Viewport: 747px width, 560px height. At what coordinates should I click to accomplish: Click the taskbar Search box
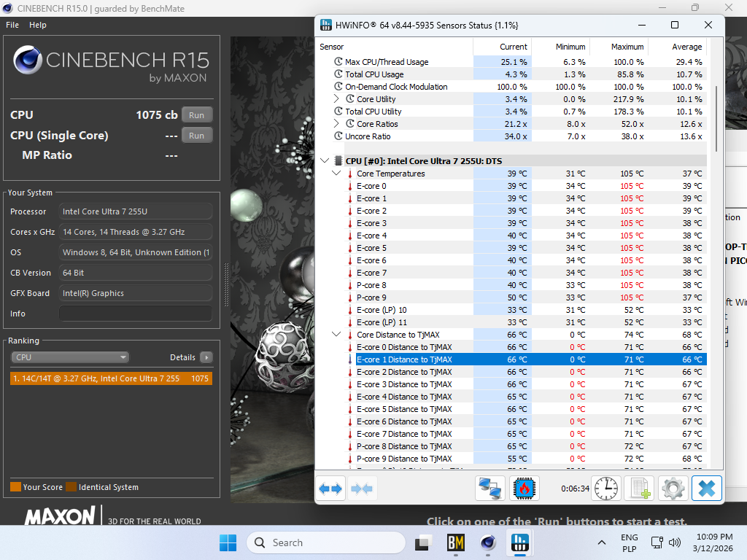(x=326, y=542)
